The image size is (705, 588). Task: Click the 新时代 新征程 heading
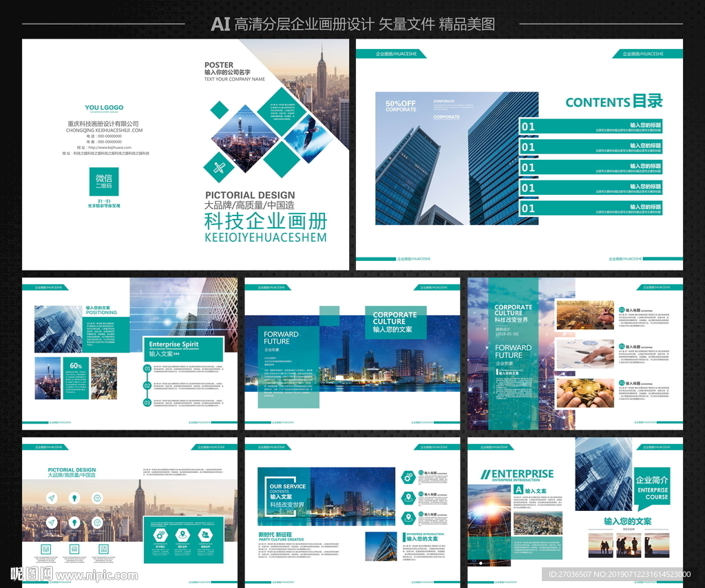pos(275,534)
